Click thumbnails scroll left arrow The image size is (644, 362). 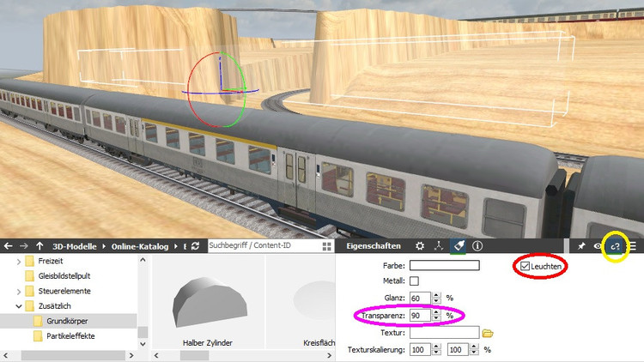click(156, 355)
